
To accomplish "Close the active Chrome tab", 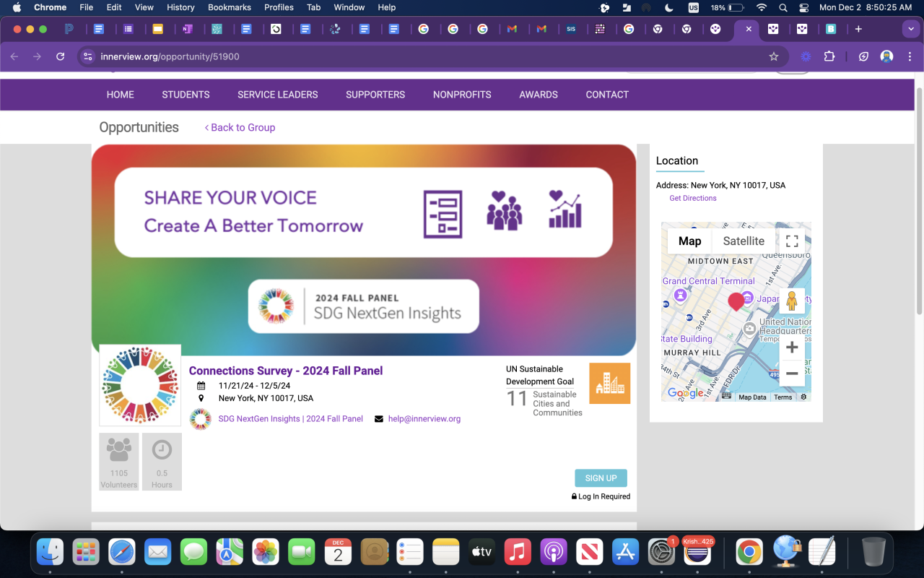I will tap(749, 29).
